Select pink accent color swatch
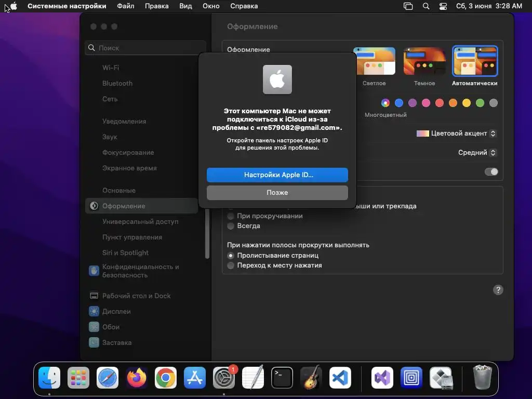 [426, 103]
